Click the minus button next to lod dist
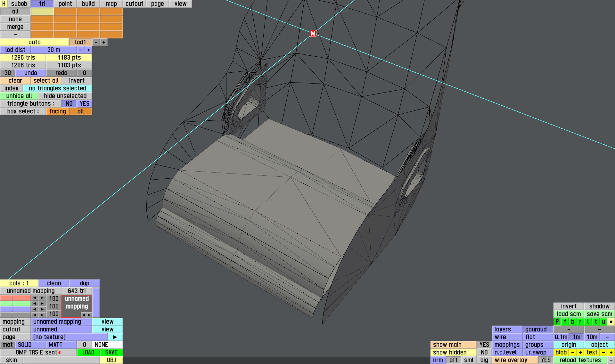 click(x=81, y=50)
